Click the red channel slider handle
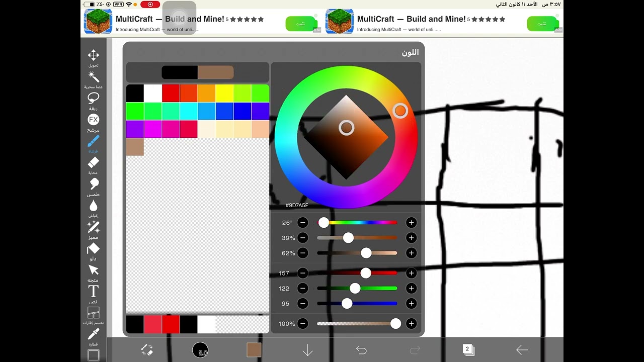 tap(366, 273)
